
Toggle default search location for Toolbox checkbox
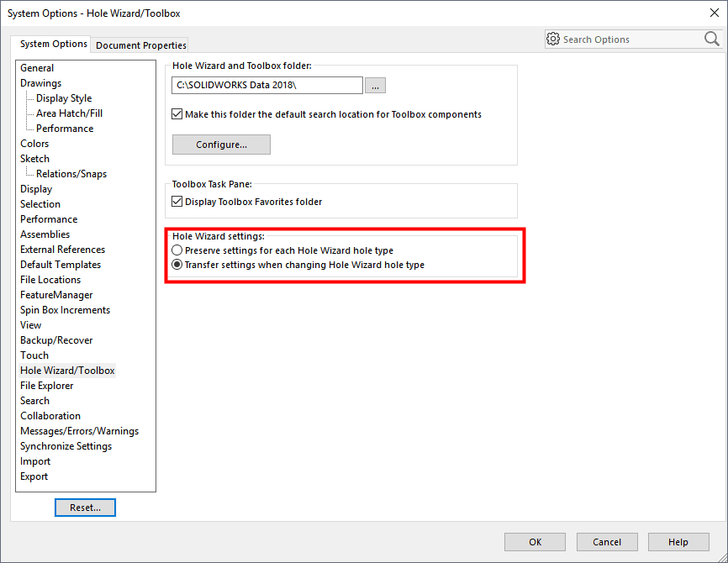pos(177,114)
